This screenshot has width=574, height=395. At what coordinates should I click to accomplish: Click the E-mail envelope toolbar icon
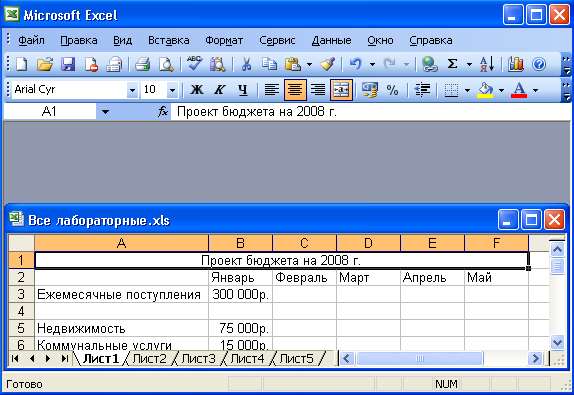pos(114,64)
